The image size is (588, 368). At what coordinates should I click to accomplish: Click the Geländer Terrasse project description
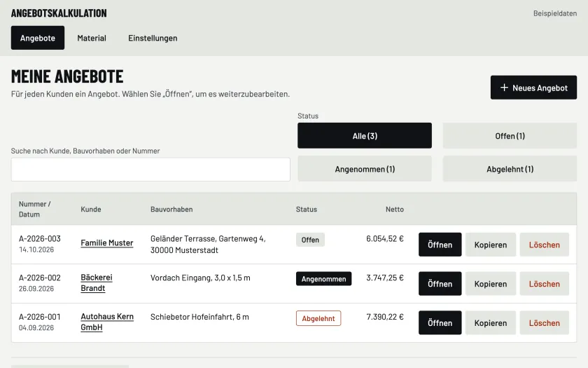(208, 244)
